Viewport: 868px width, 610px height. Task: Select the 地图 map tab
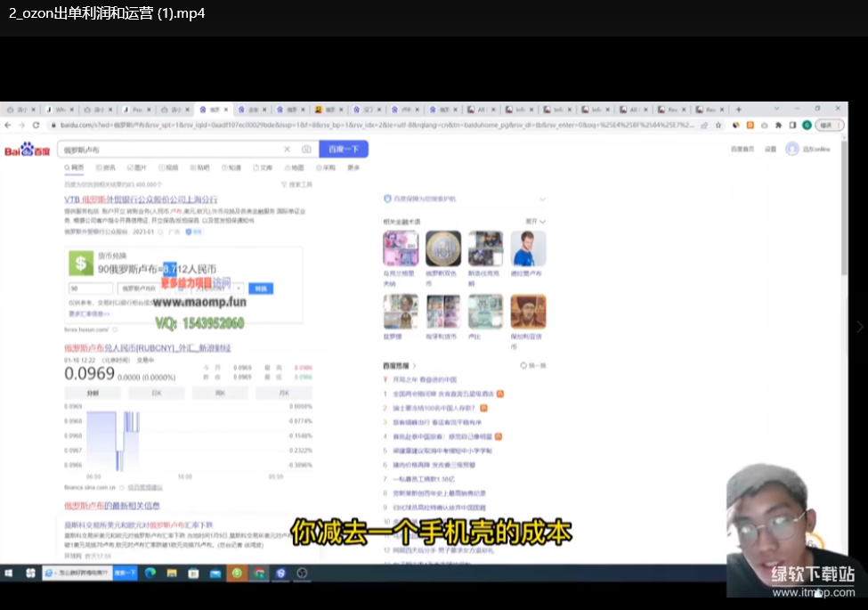295,167
